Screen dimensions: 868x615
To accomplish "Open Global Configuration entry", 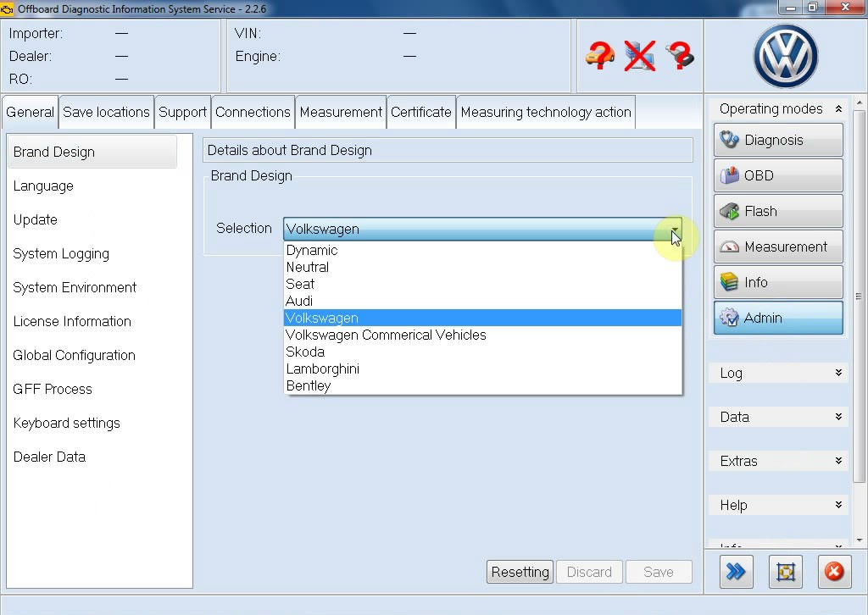I will click(x=75, y=355).
